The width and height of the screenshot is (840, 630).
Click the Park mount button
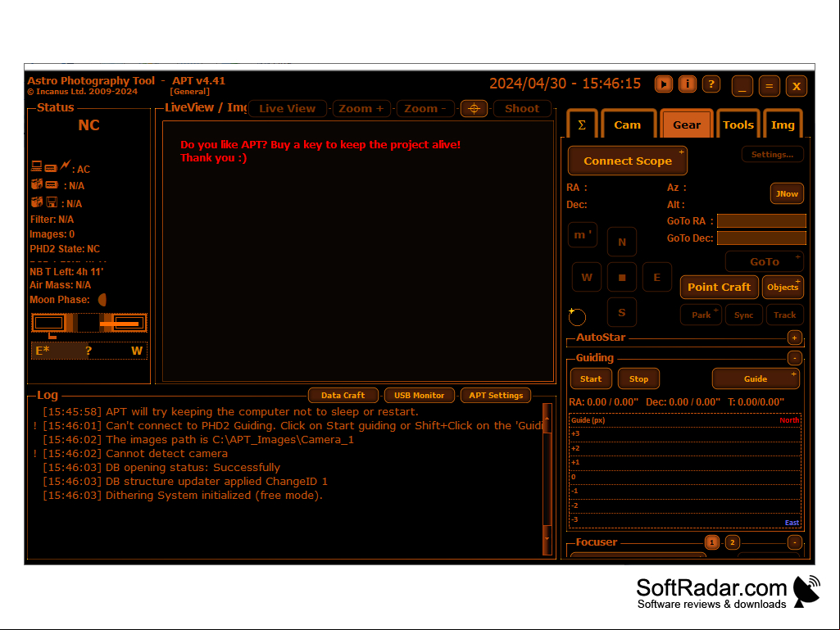(x=701, y=315)
